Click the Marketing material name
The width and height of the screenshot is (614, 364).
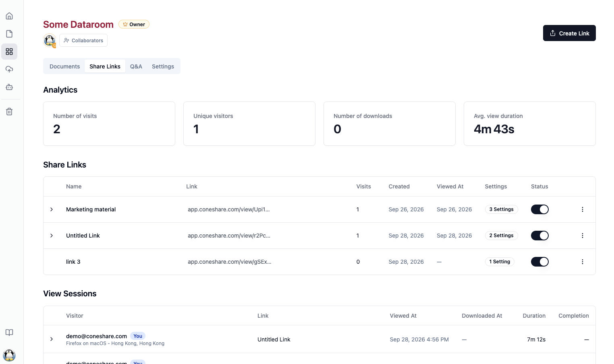(x=91, y=209)
